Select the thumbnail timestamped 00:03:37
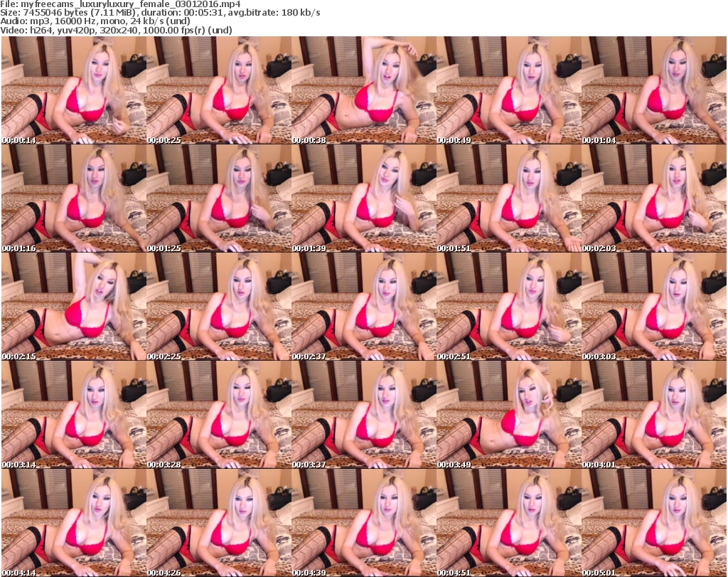 (364, 415)
